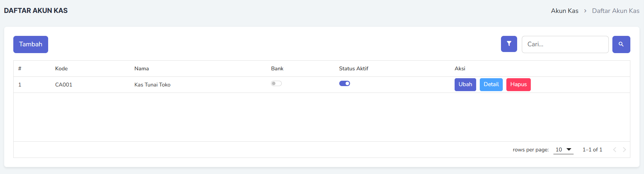
Task: Click Ubah to edit the account
Action: (x=465, y=85)
